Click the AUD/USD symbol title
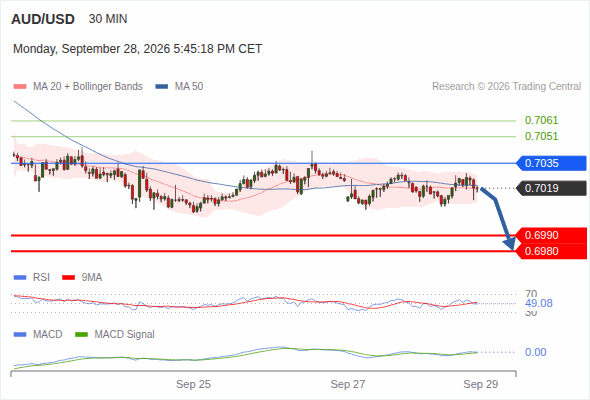The image size is (590, 400). coord(43,19)
